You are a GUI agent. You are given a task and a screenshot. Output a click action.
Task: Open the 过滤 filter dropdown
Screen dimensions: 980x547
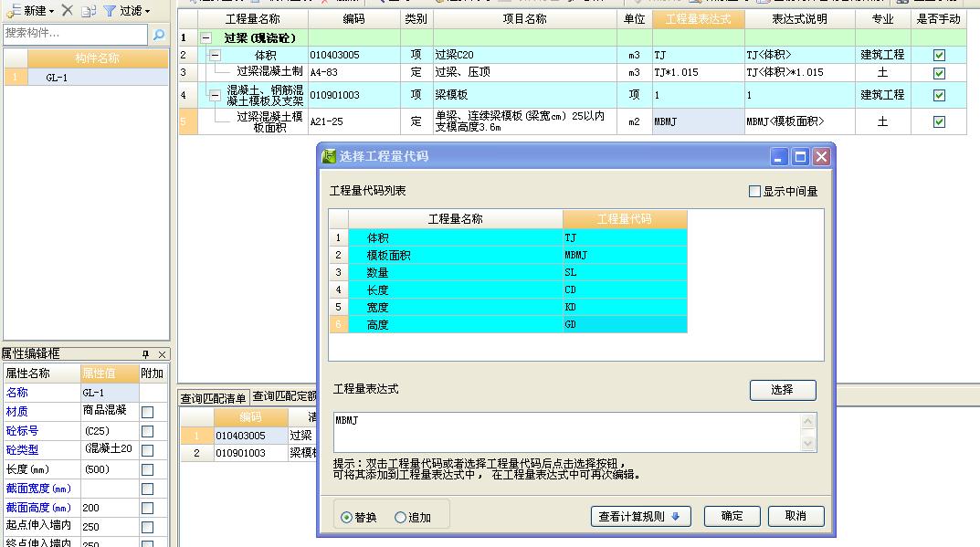pyautogui.click(x=127, y=11)
